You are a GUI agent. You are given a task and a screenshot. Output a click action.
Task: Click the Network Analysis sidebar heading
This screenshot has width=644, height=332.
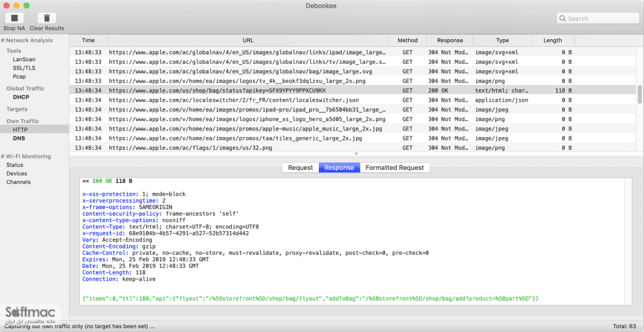pos(26,41)
